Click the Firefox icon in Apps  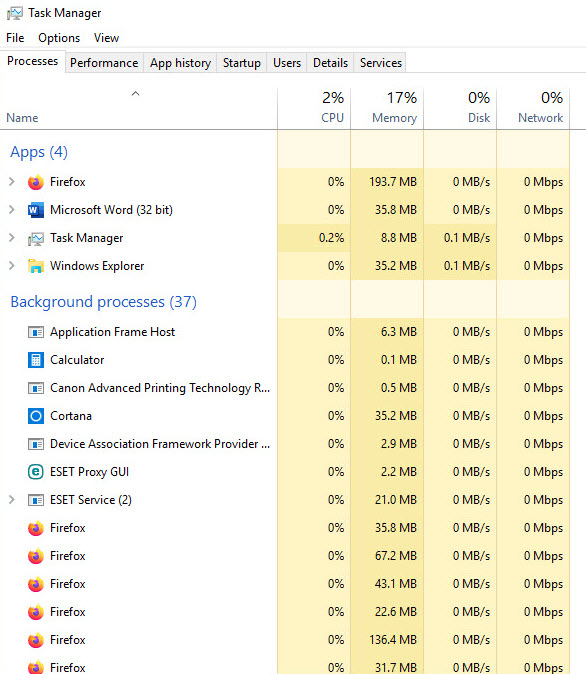tap(36, 182)
